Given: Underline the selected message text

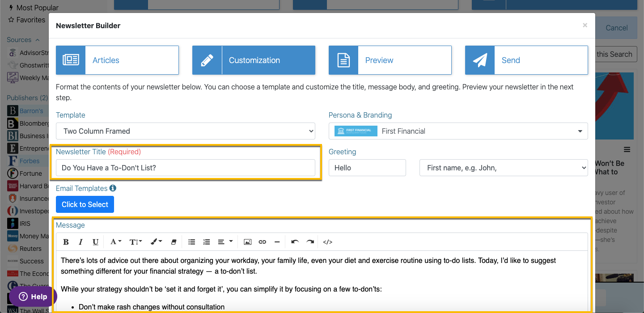Looking at the screenshot, I should 95,242.
